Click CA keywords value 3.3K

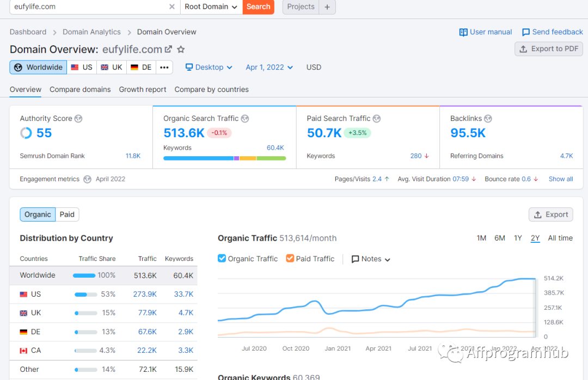[186, 351]
